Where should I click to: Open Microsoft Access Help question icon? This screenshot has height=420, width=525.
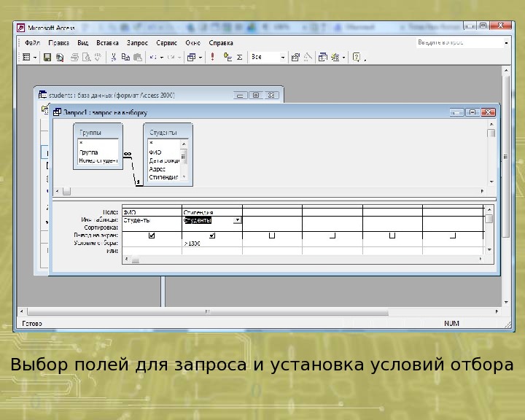357,58
